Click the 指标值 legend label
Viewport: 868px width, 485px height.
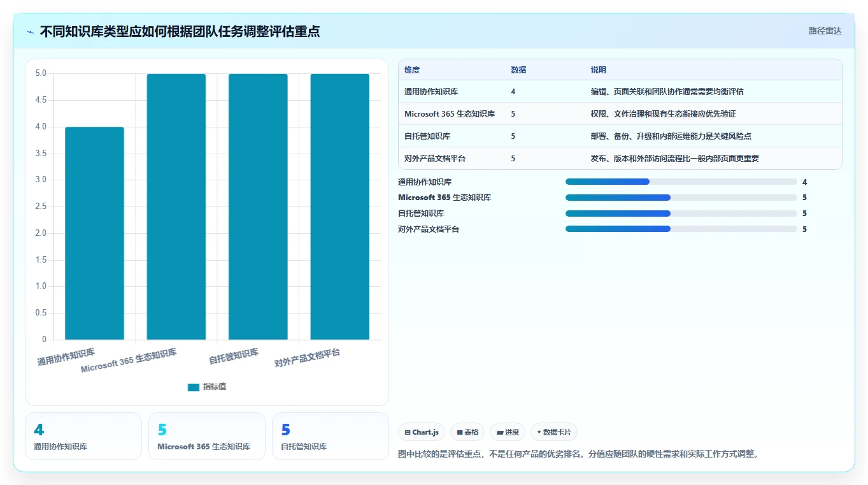point(215,387)
